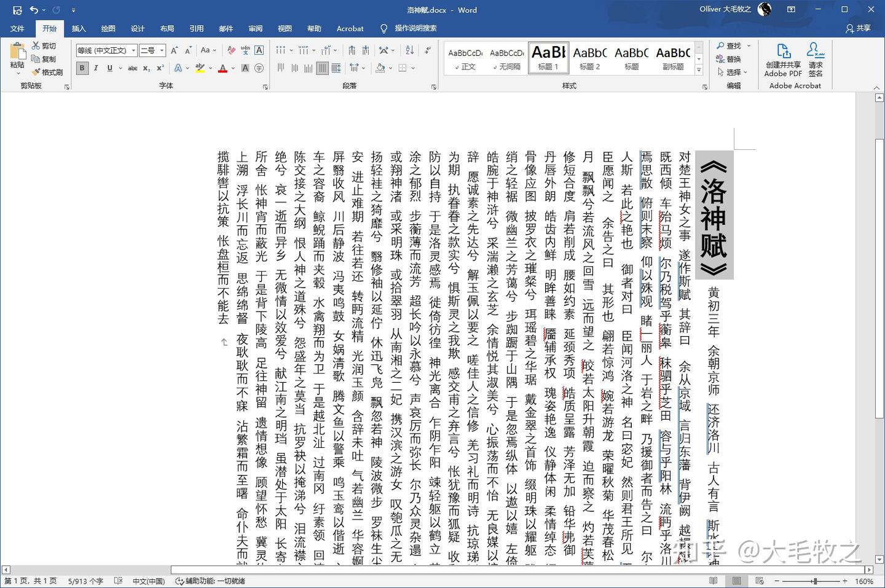The height and width of the screenshot is (588, 885).
Task: Expand the styles gallery more button
Action: coord(699,71)
